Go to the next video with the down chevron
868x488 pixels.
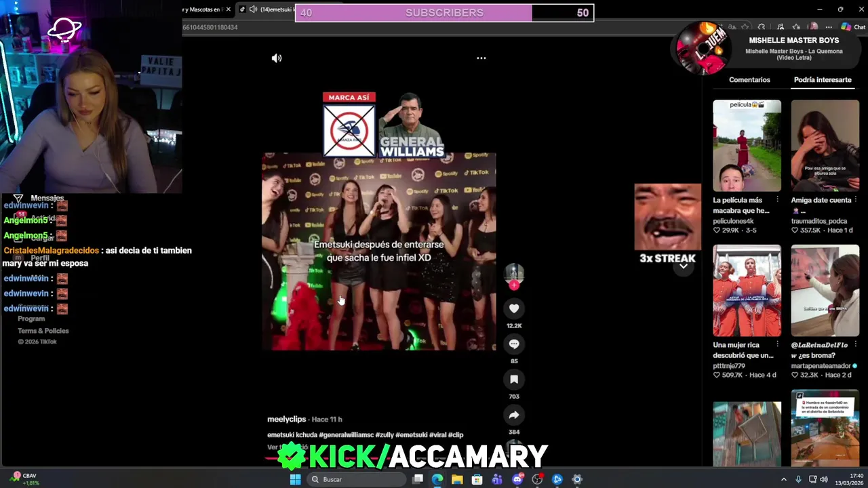coord(684,266)
